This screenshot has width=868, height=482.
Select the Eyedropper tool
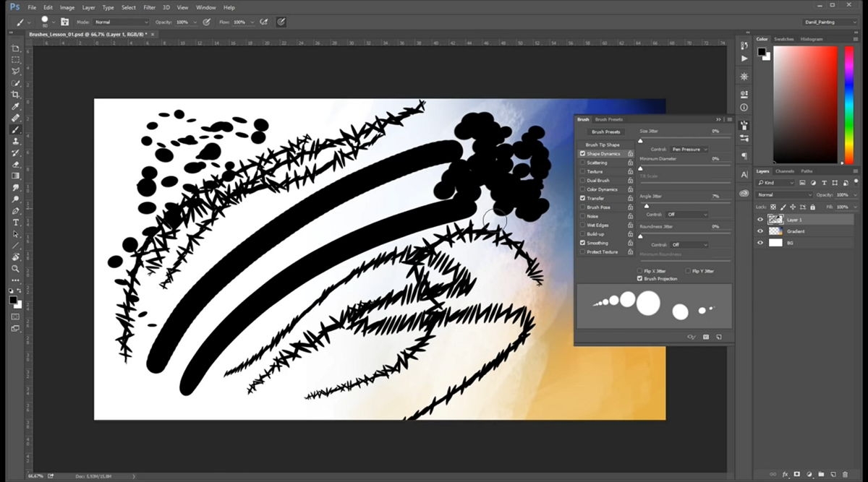[x=15, y=106]
